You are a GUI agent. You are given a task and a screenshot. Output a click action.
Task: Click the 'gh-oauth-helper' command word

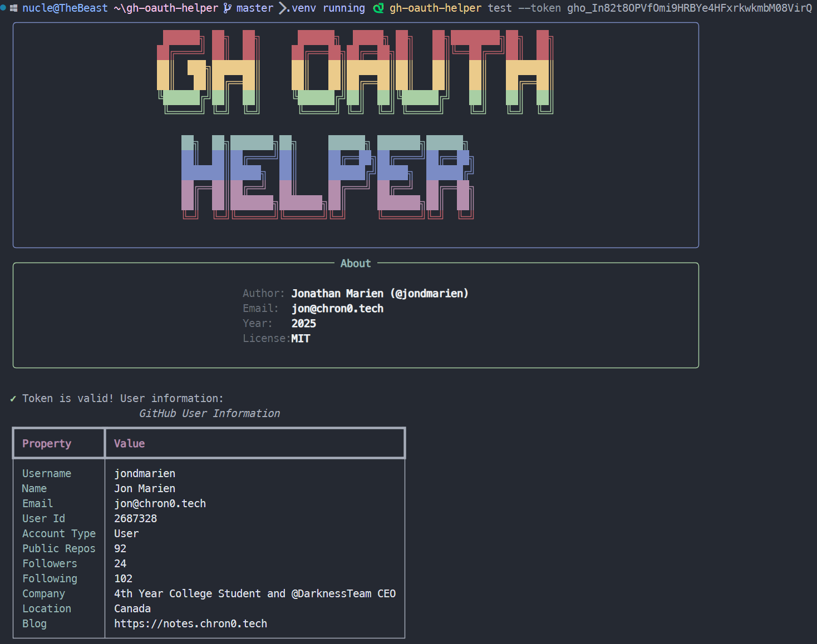click(435, 8)
